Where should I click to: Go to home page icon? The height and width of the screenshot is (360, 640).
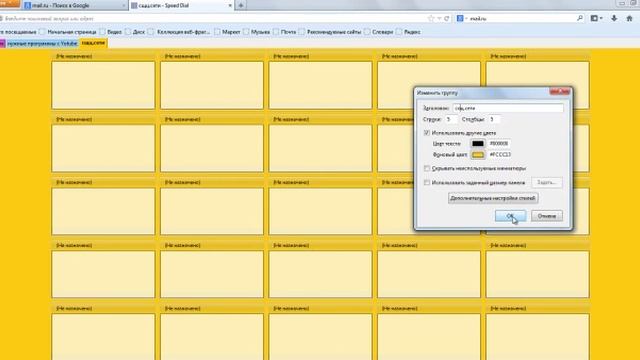click(x=629, y=18)
